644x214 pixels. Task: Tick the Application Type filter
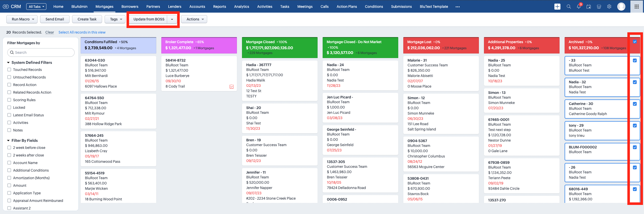(x=9, y=193)
